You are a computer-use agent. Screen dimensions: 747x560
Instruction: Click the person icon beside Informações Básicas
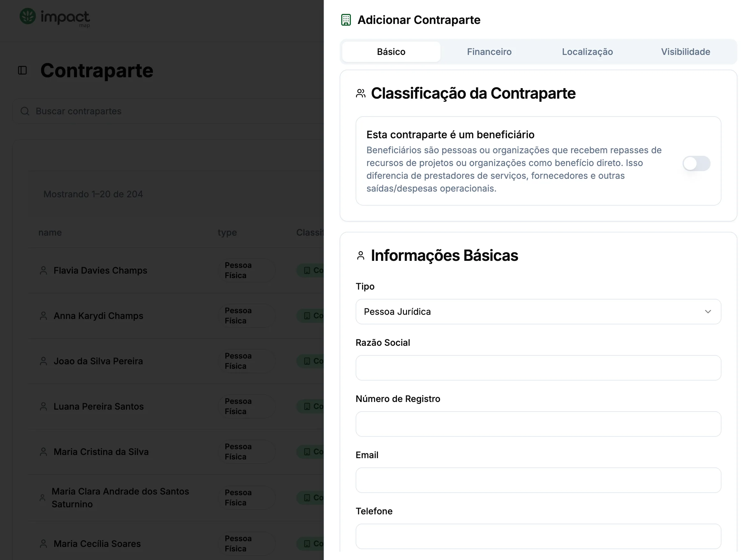pos(361,256)
